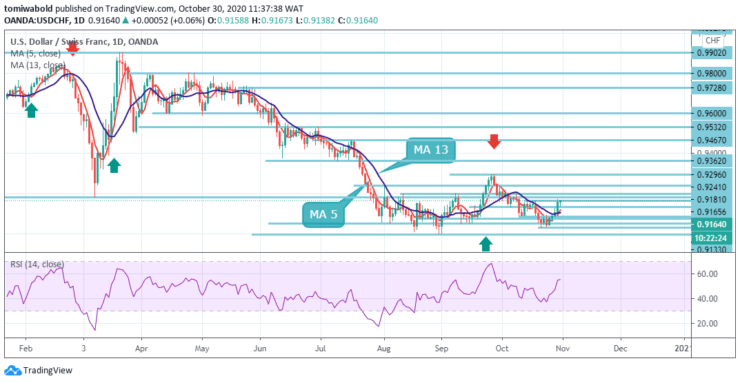This screenshot has height=383, width=740.
Task: Click the Oct label on time axis
Action: pos(502,348)
